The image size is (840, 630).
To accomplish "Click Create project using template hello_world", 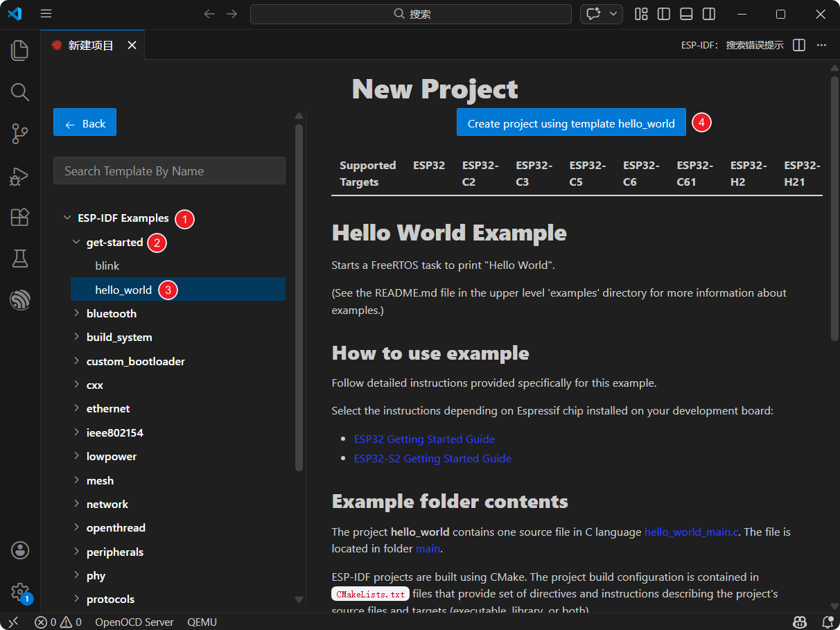I will pyautogui.click(x=570, y=123).
